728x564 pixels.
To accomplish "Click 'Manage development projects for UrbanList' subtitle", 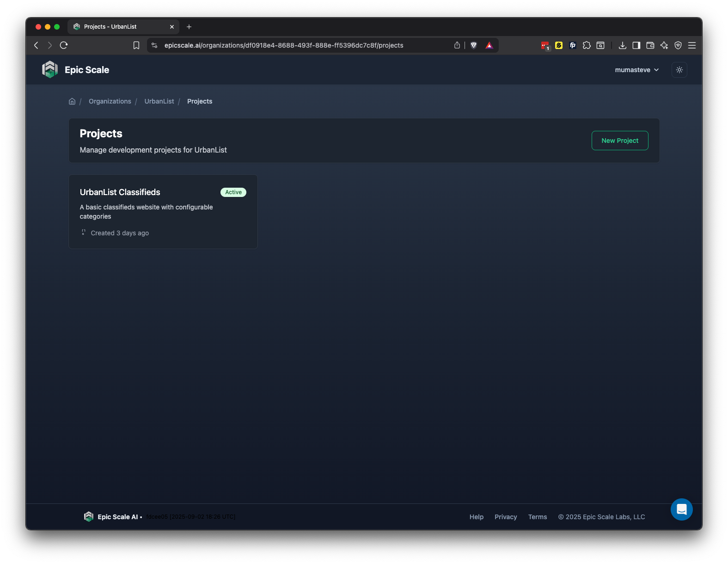I will point(153,150).
